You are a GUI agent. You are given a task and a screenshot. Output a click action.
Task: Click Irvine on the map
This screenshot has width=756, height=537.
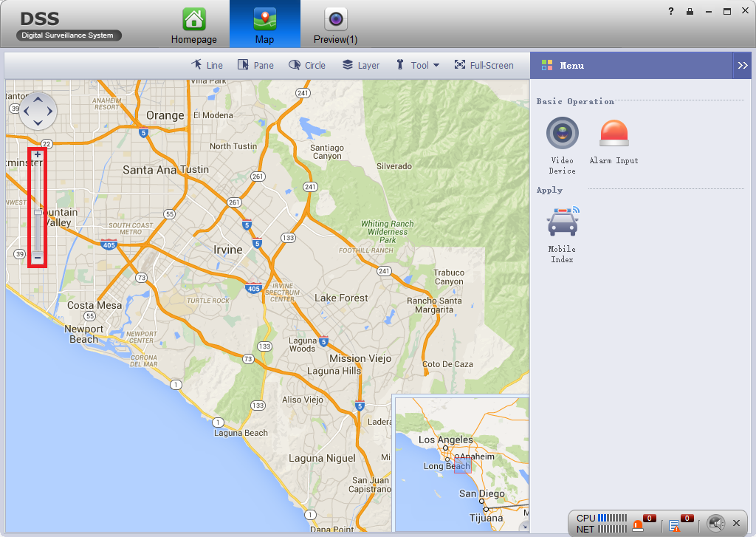[228, 250]
